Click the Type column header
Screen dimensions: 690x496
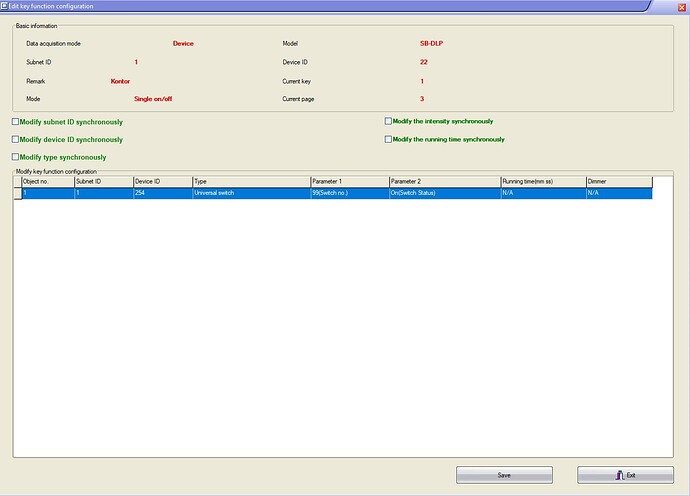click(x=251, y=181)
